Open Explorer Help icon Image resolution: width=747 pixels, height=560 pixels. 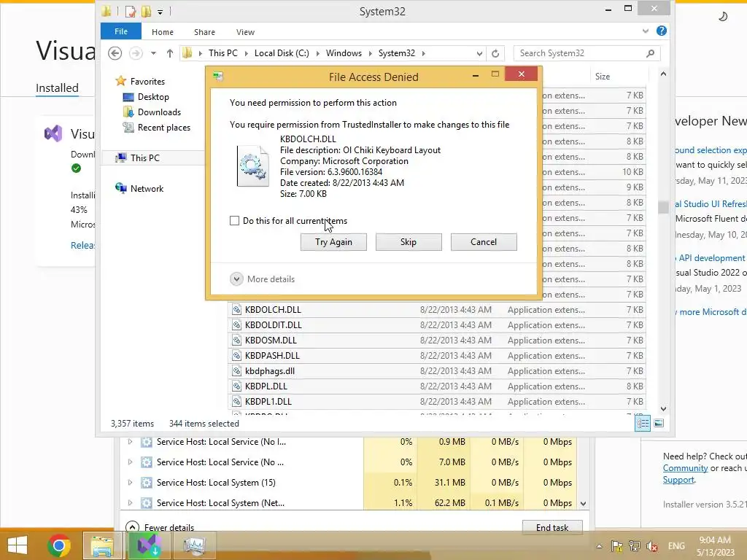(661, 31)
